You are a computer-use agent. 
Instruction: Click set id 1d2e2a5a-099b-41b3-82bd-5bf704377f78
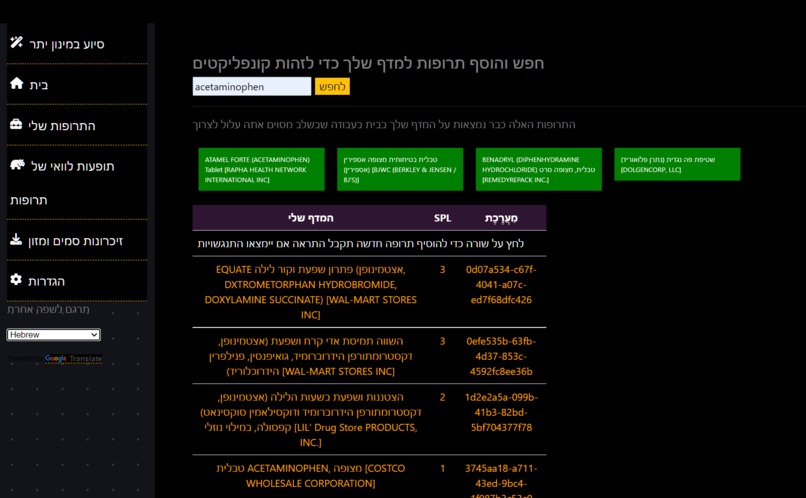[x=501, y=412]
